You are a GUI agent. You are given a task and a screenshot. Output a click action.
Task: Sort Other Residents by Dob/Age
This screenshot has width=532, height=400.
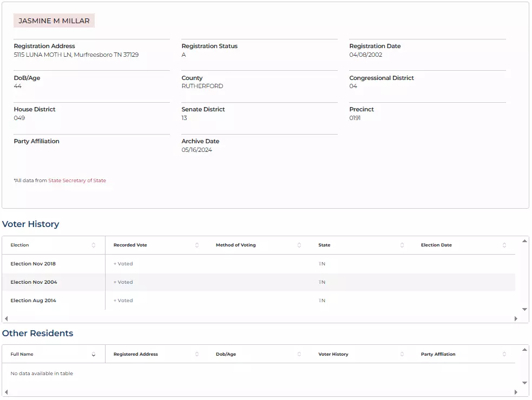[299, 354]
